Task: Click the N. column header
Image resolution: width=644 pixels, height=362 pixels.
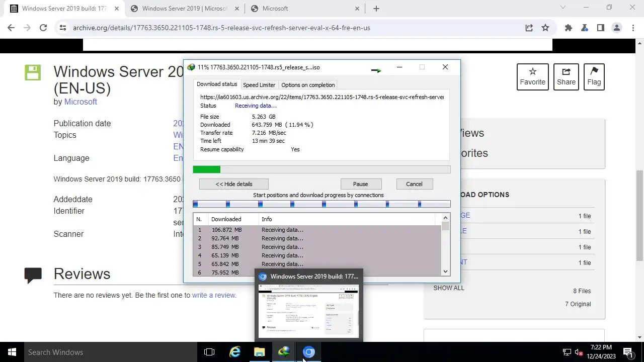Action: point(201,219)
